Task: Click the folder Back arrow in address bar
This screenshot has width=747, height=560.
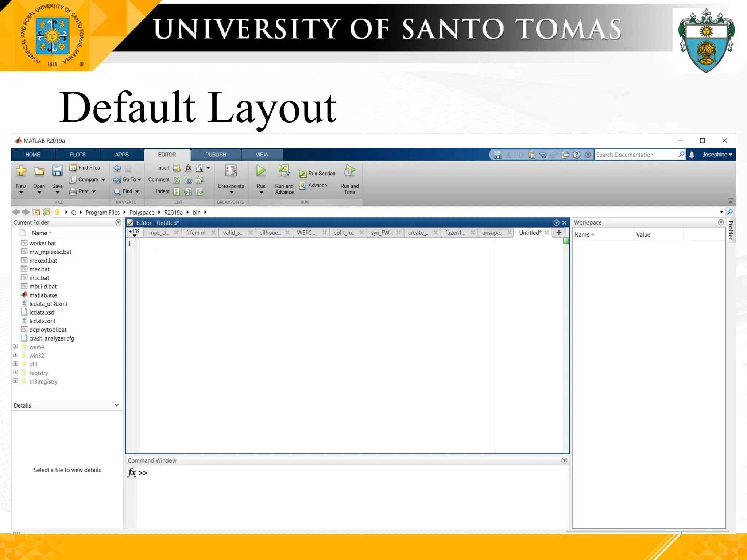Action: point(16,212)
